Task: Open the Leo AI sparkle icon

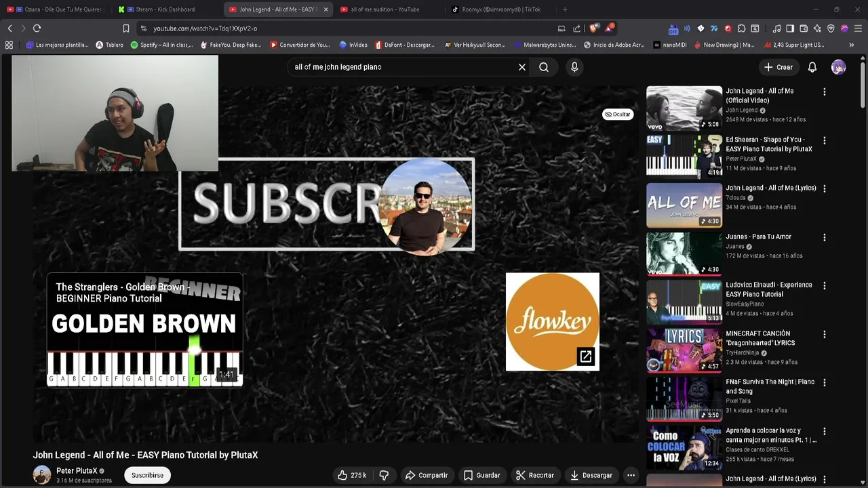Action: pyautogui.click(x=817, y=28)
